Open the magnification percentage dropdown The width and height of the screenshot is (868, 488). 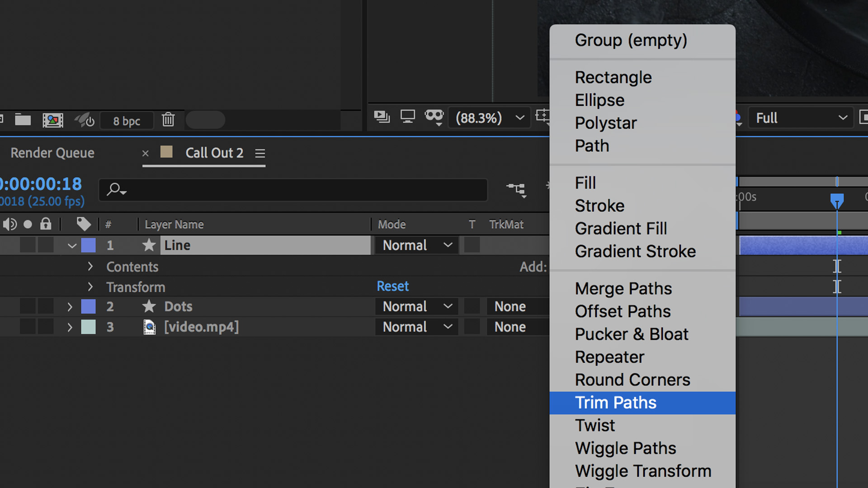(x=489, y=118)
